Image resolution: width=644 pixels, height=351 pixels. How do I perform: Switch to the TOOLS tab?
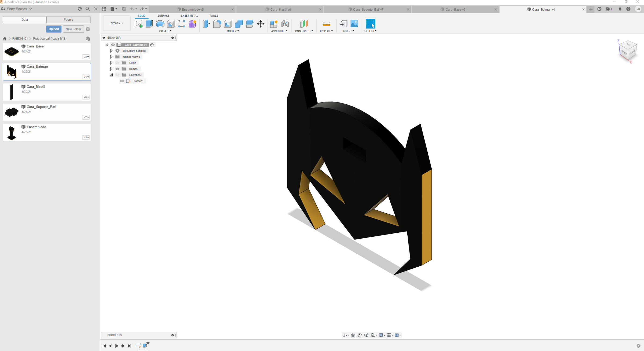[x=214, y=16]
